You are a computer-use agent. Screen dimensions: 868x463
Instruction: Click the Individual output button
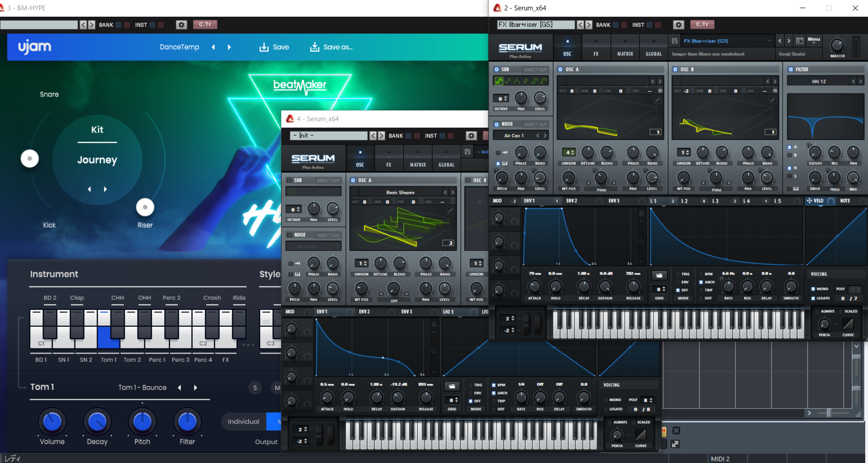(x=244, y=422)
